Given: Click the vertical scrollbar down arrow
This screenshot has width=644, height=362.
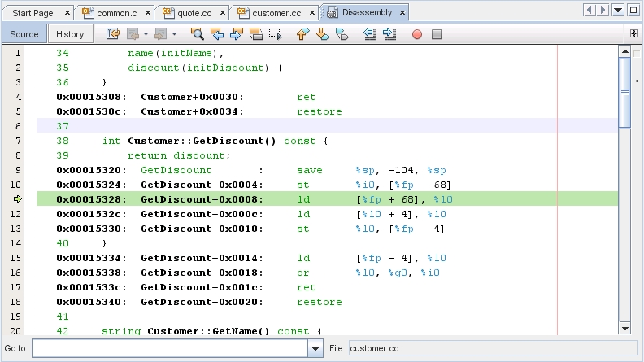Looking at the screenshot, I should pyautogui.click(x=624, y=329).
